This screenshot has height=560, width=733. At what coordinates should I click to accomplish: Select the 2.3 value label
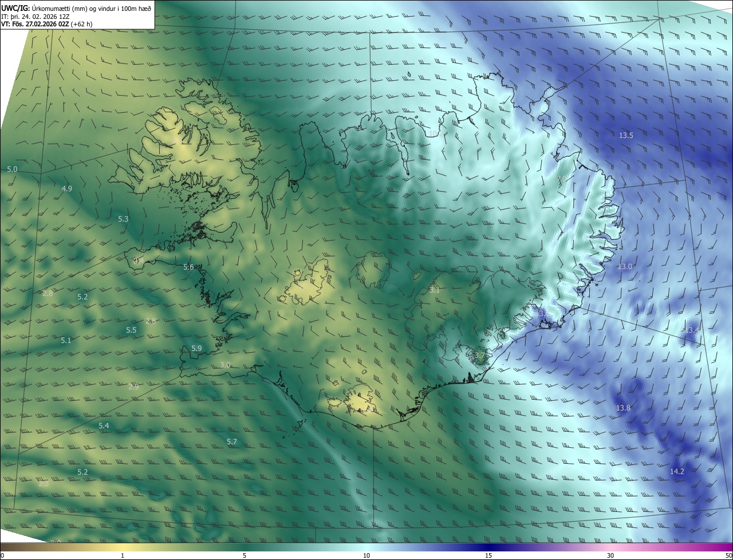[x=44, y=484]
